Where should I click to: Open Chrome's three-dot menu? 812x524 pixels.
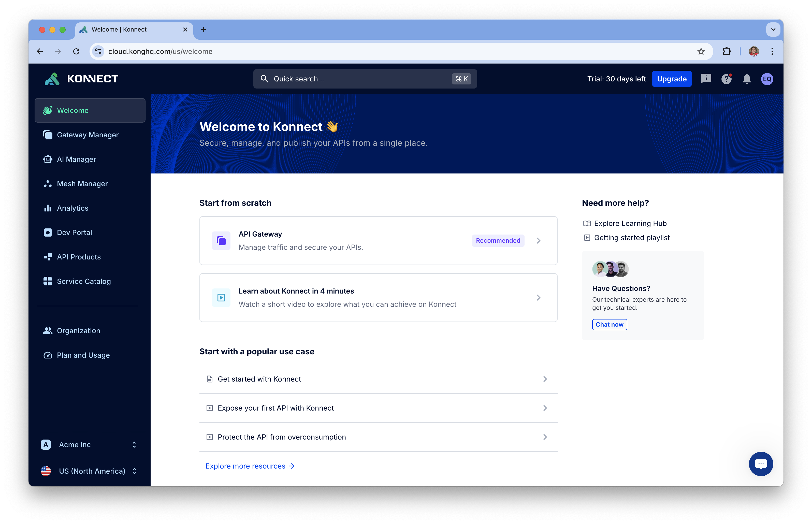(772, 51)
